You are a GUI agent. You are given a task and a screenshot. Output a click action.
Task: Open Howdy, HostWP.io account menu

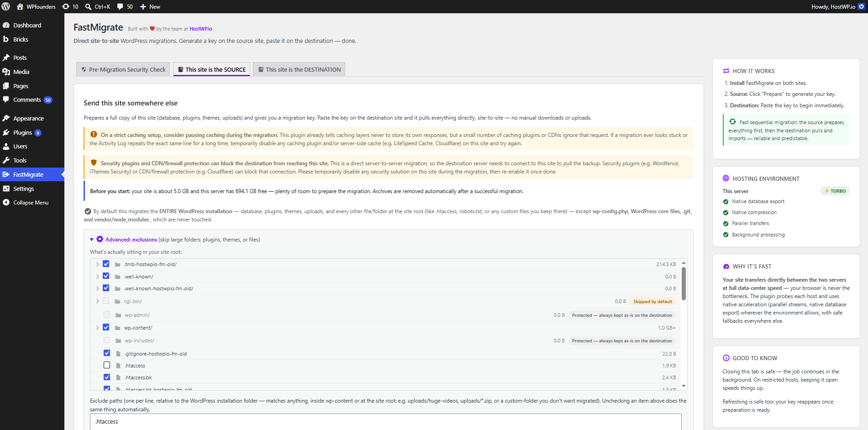point(838,6)
